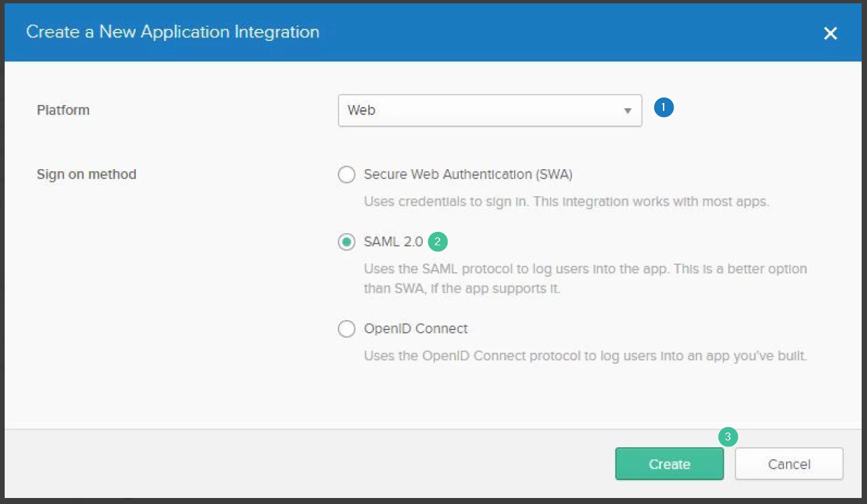Select the SAML 2.0 radio button
This screenshot has width=867, height=504.
coord(347,242)
